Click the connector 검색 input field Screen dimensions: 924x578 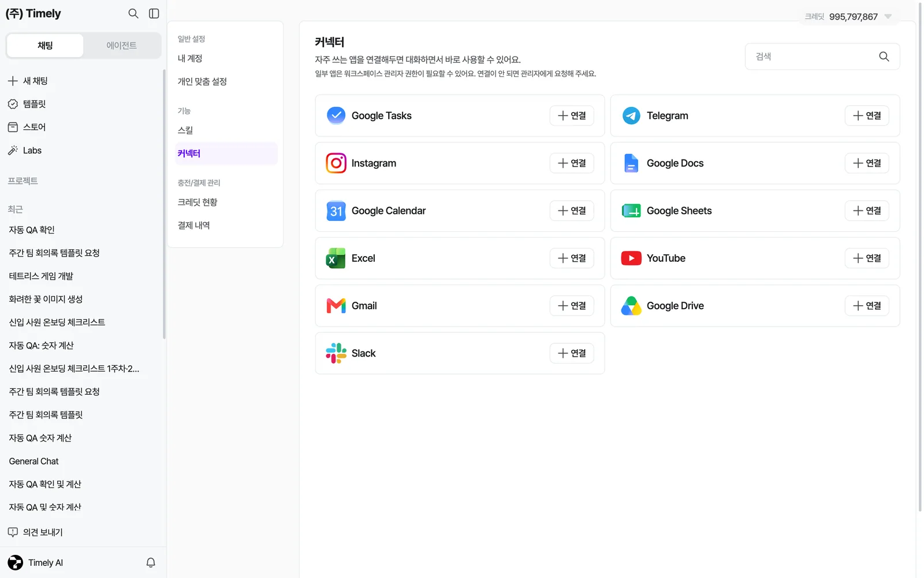point(822,57)
